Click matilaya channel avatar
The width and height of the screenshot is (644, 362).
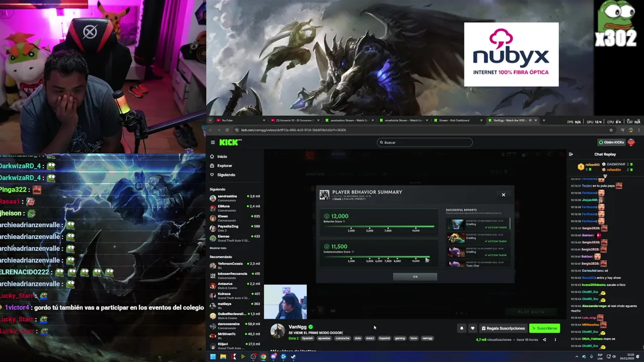(x=213, y=306)
